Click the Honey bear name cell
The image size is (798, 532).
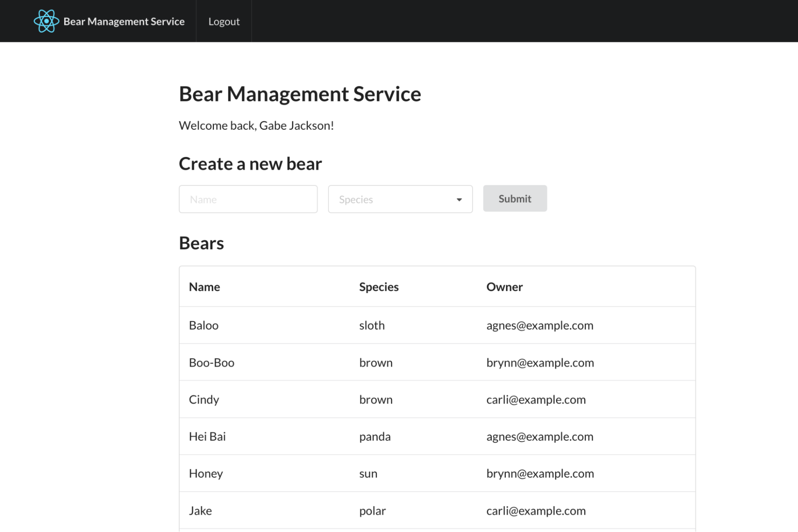click(x=206, y=474)
